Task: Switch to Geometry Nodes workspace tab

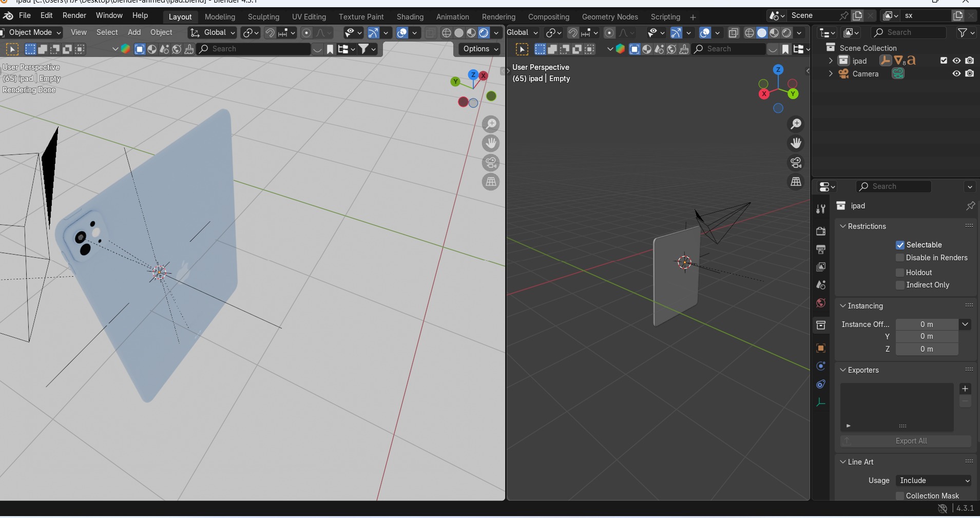Action: click(x=610, y=17)
